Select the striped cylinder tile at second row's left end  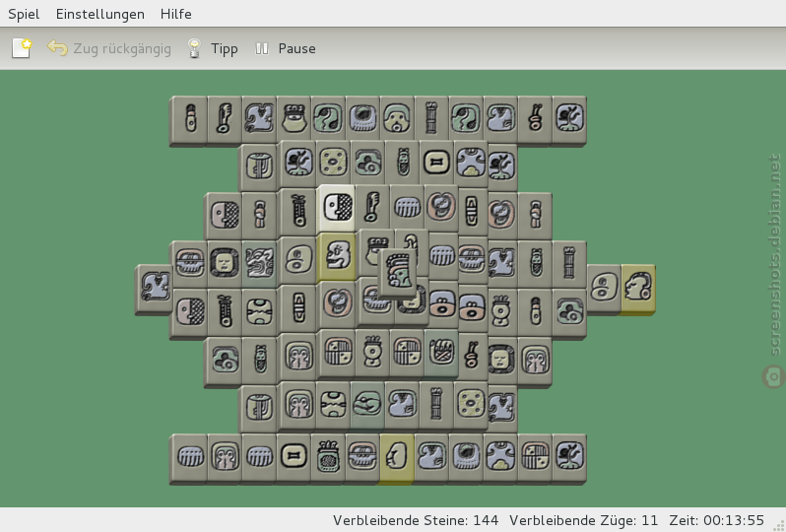258,167
